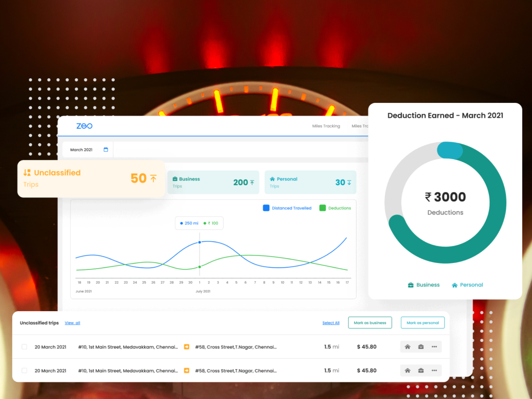Screen dimensions: 532x399
Task: Click the Zeo logo in the header
Action: (84, 126)
